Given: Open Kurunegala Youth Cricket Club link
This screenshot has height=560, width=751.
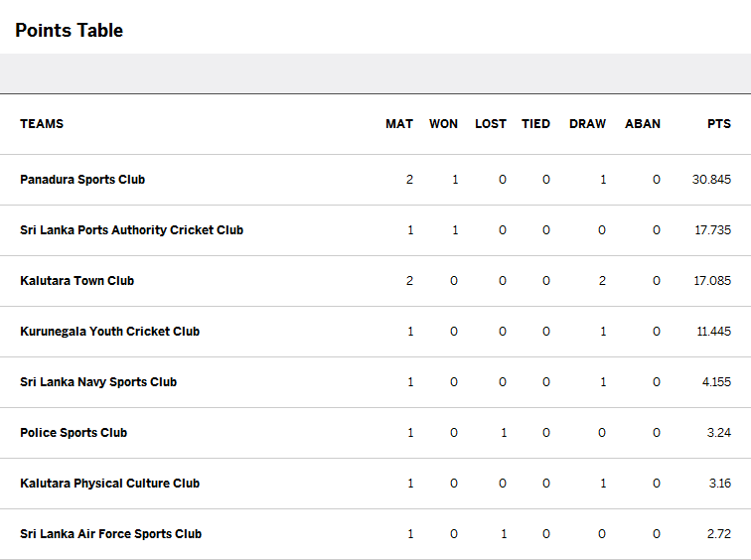Looking at the screenshot, I should click(109, 332).
